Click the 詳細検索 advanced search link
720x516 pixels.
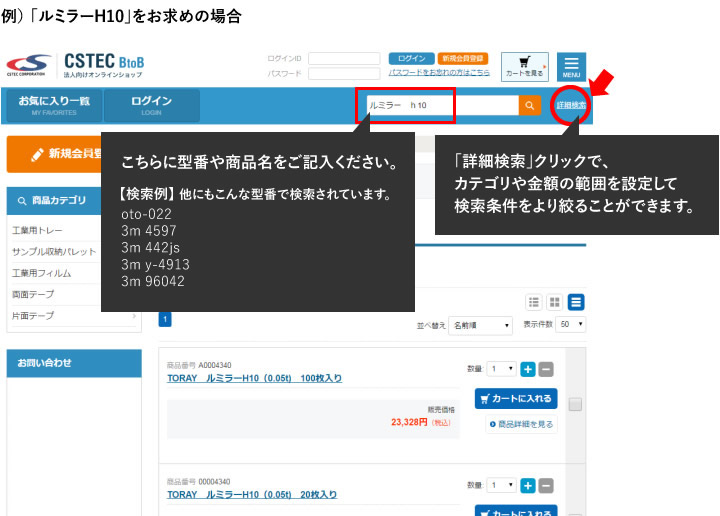tap(571, 106)
